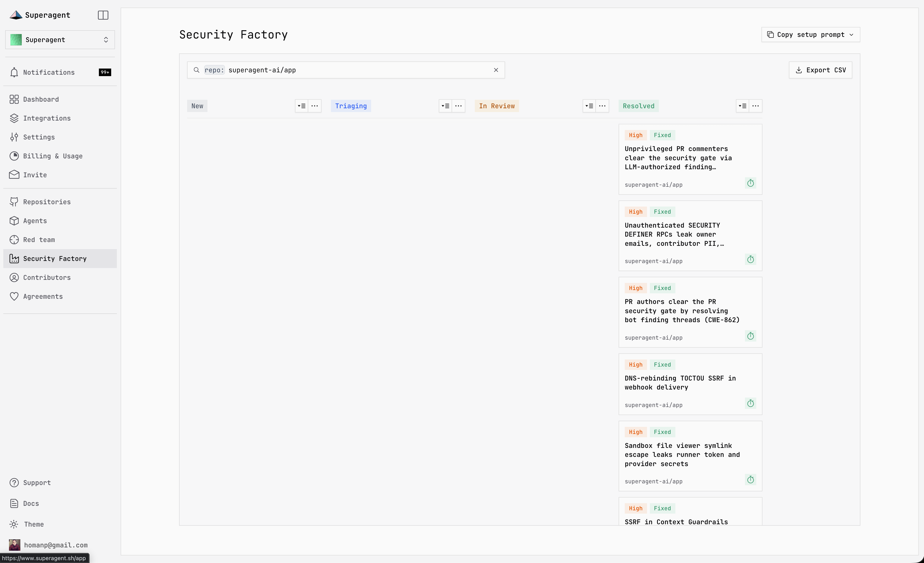This screenshot has height=563, width=924.
Task: Open Support link
Action: pos(60,482)
